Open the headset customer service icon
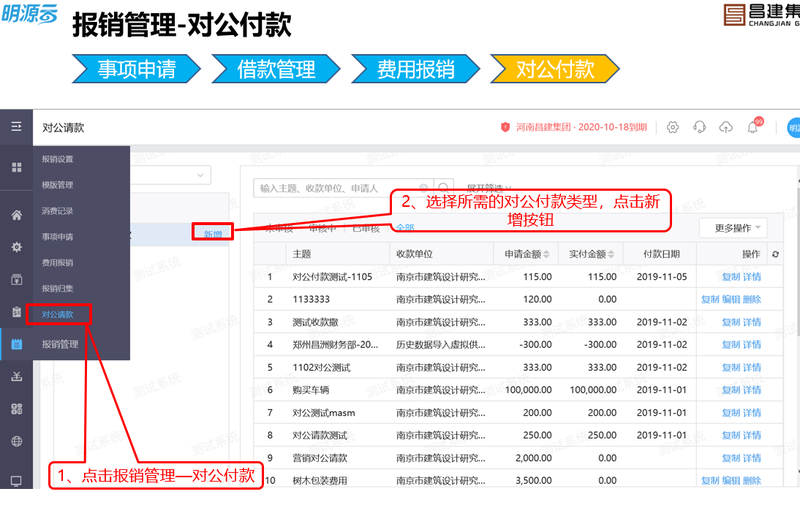 699,127
